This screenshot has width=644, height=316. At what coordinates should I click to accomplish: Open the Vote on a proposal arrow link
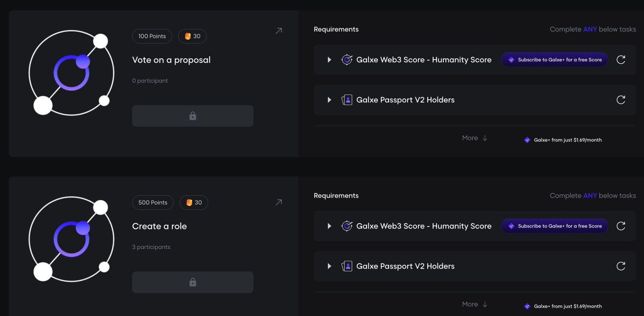(x=279, y=31)
